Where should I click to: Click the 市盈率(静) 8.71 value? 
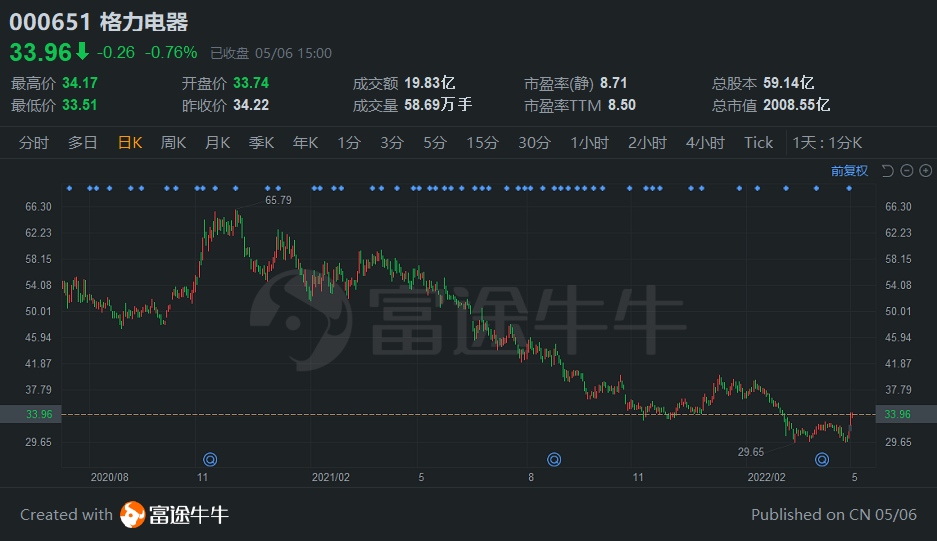tap(614, 83)
